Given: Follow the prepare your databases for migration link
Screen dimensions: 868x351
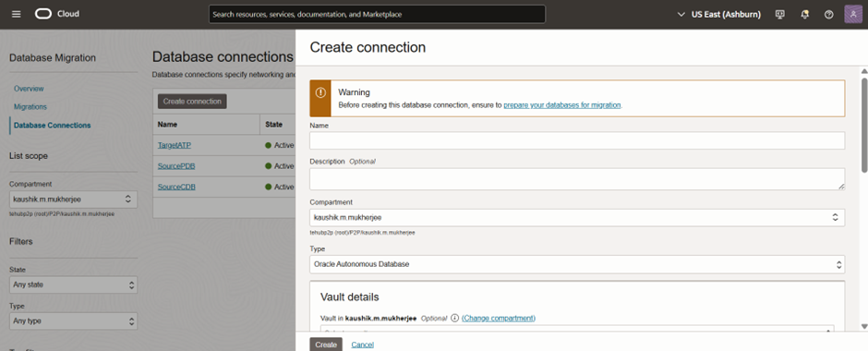Looking at the screenshot, I should point(561,104).
